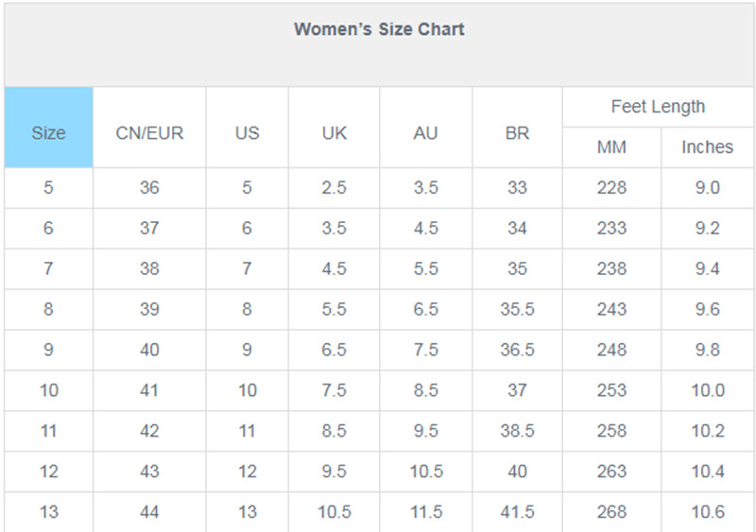Click the Women's Size Chart title
The image size is (756, 532).
(x=379, y=29)
